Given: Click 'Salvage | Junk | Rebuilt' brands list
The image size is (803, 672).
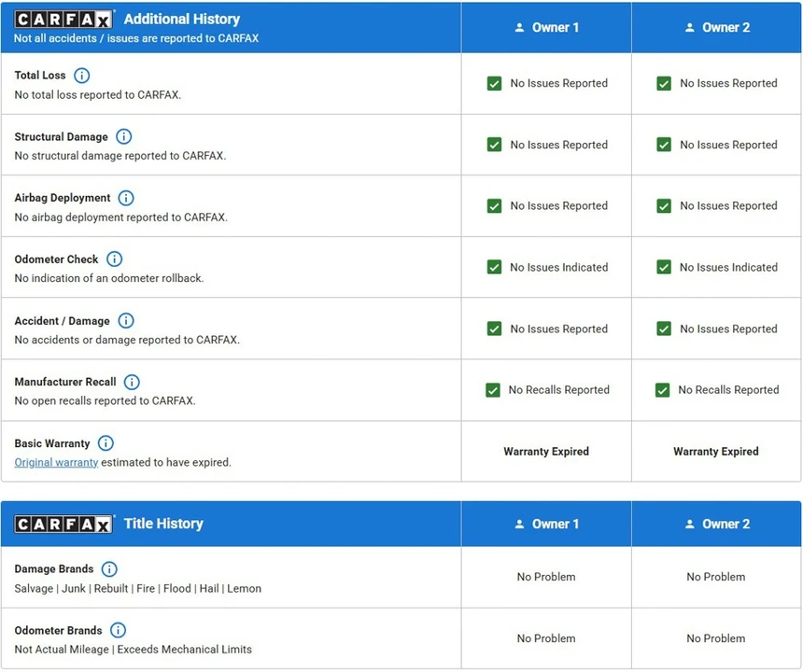Looking at the screenshot, I should 138,589.
